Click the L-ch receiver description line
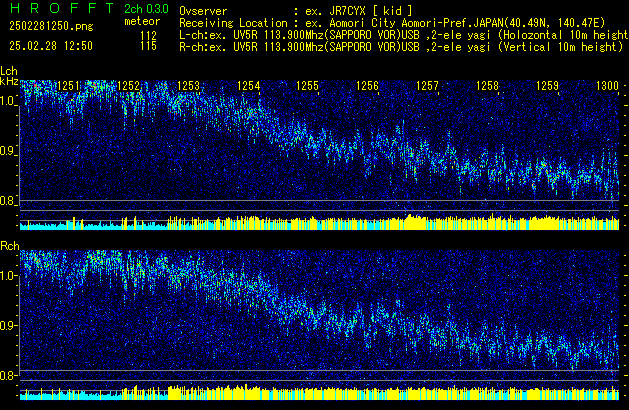This screenshot has height=410, width=629. pyautogui.click(x=404, y=35)
